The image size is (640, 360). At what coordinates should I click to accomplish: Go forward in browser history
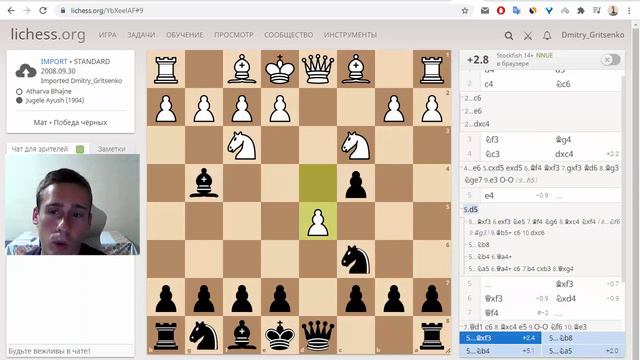pos(27,11)
